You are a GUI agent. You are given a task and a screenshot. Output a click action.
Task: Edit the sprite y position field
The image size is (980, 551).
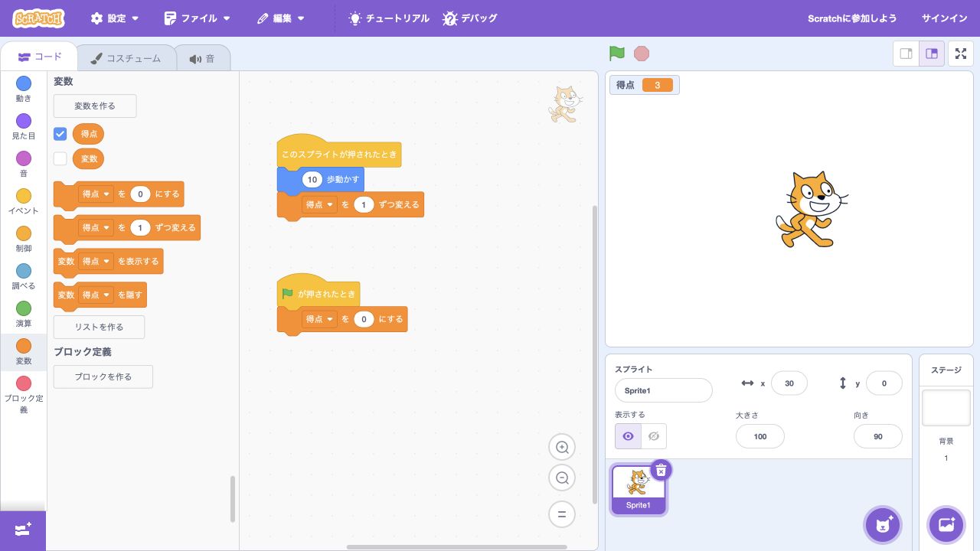click(884, 383)
